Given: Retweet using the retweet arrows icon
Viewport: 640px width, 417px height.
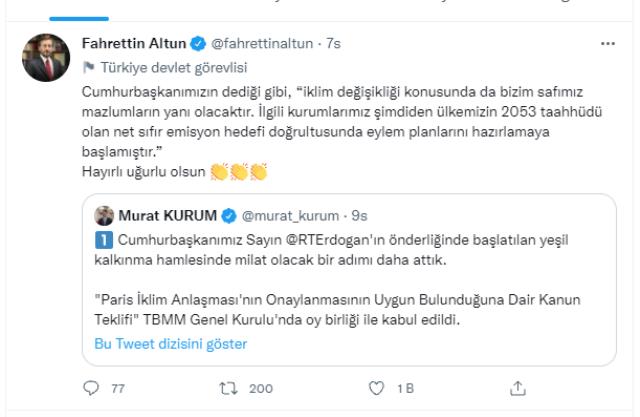Looking at the screenshot, I should click(228, 388).
